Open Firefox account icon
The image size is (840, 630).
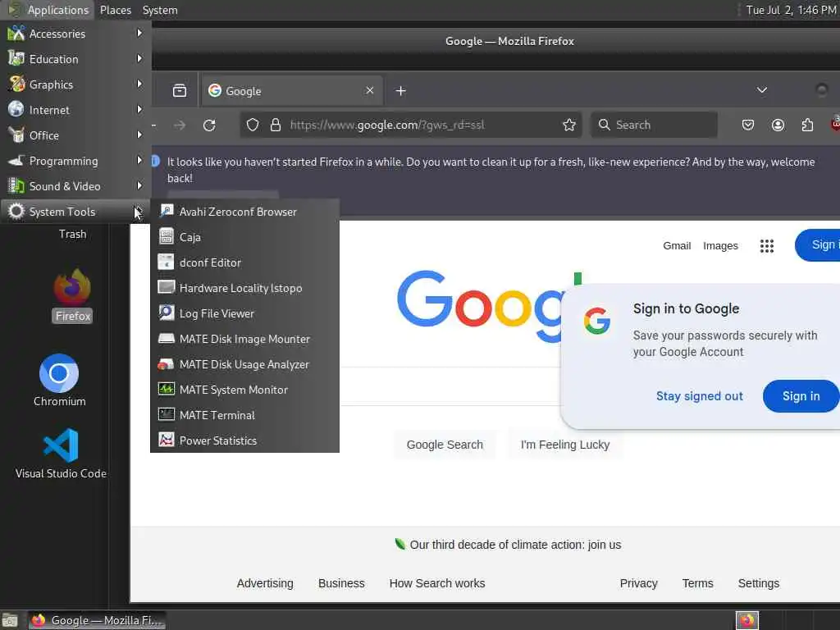(x=778, y=125)
